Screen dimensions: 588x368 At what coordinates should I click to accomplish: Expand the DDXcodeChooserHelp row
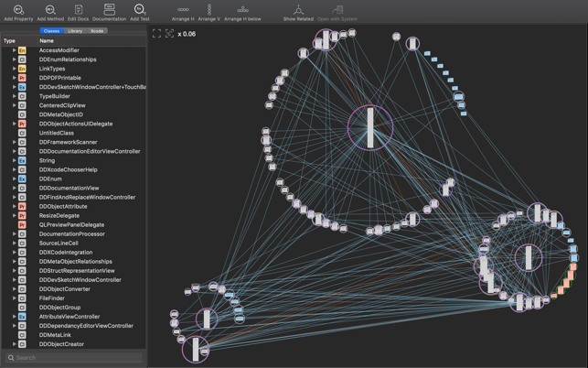coord(15,169)
